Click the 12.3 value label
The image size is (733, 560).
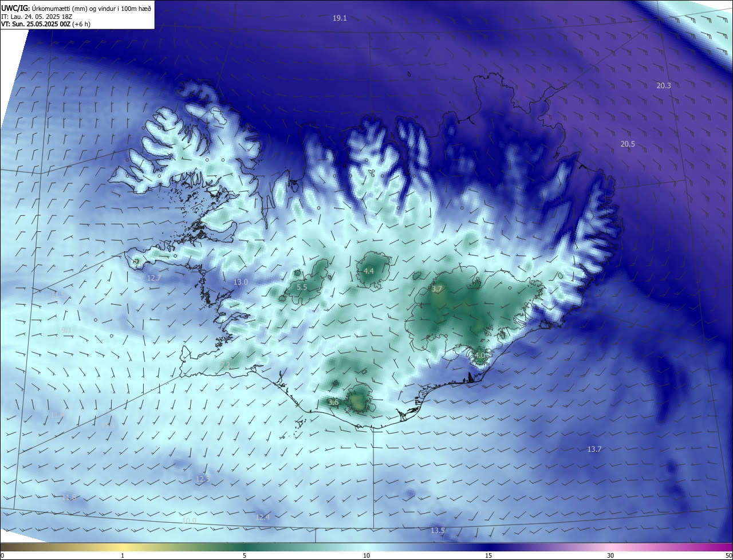click(x=203, y=479)
